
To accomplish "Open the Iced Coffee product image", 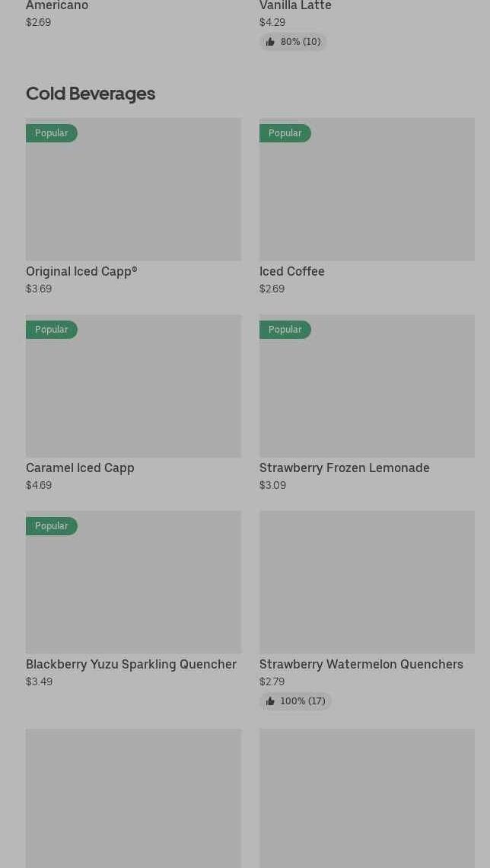I will point(367,198).
